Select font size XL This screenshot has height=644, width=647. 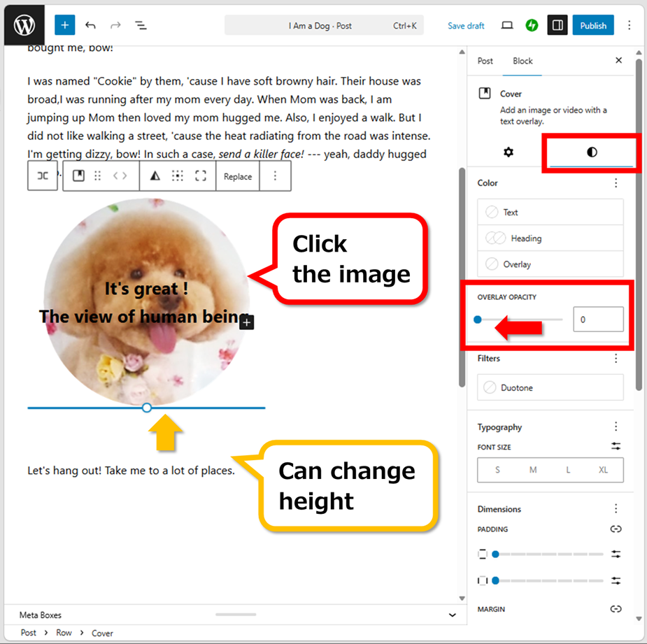pyautogui.click(x=603, y=470)
